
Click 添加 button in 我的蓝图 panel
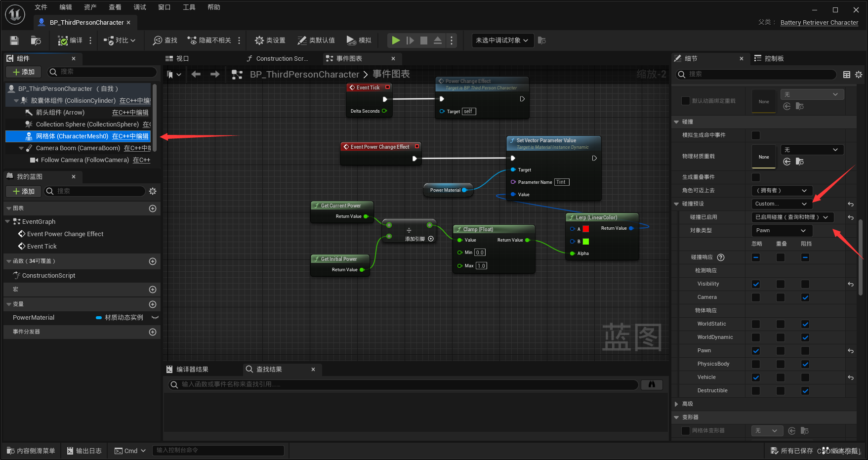point(24,191)
